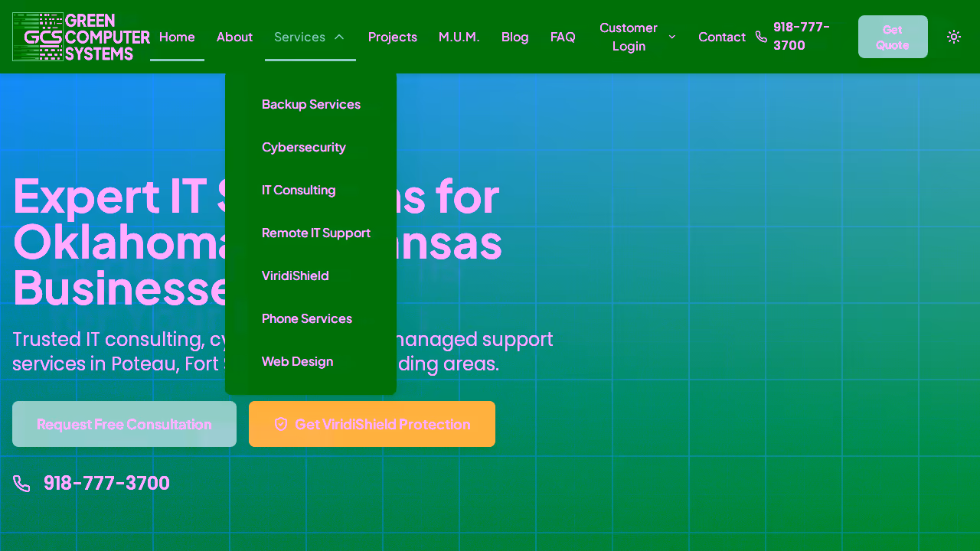Click the phone icon in the header
980x551 pixels.
coord(761,37)
